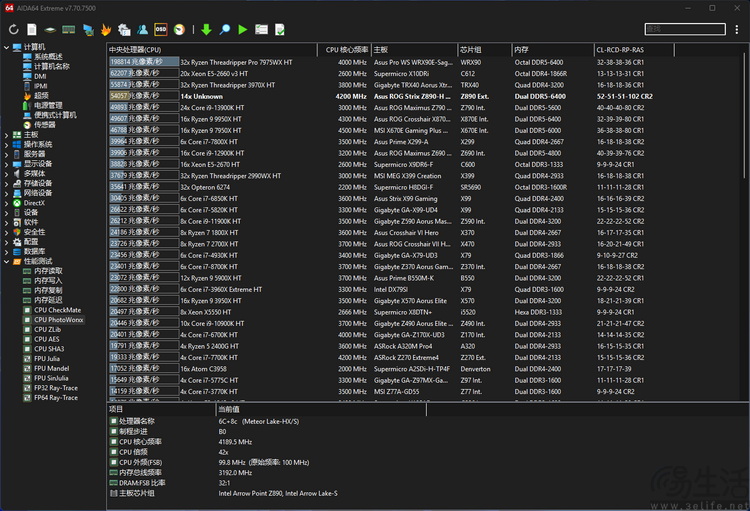Screen dimensions: 750x511
Task: Click the Refresh toolbar icon
Action: (13, 30)
